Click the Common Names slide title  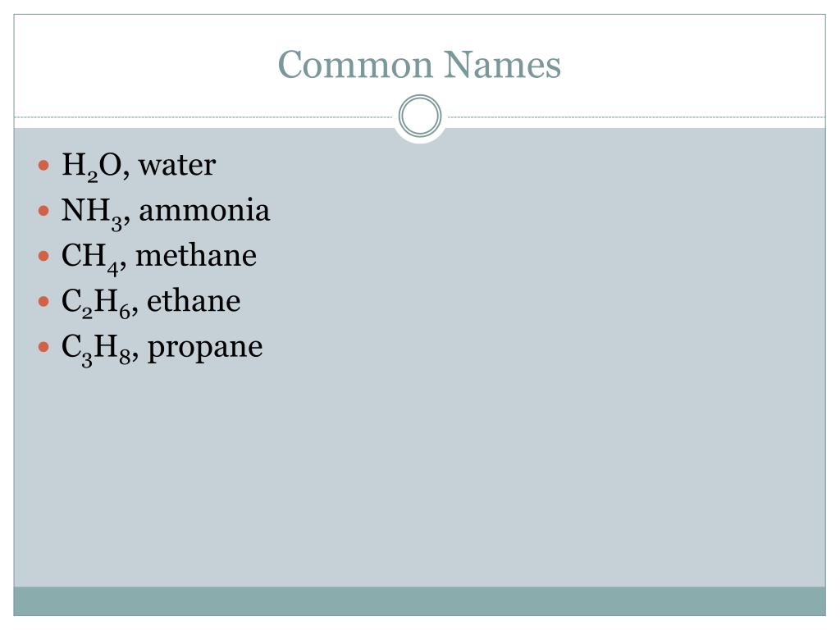(419, 65)
